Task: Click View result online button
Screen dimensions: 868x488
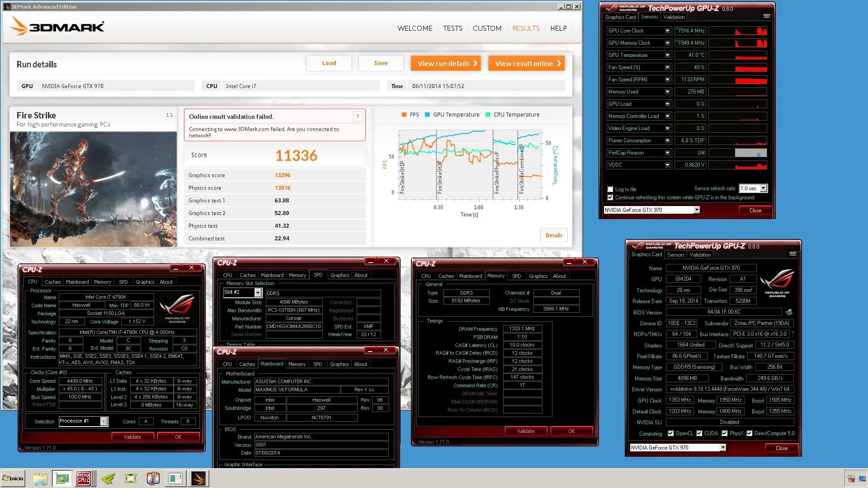Action: 526,63
